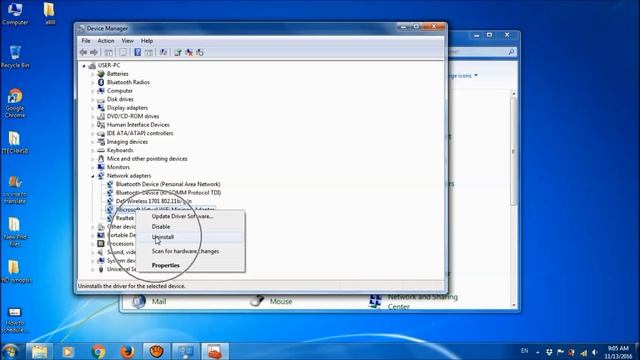Image resolution: width=640 pixels, height=360 pixels.
Task: Click Chrome on the taskbar
Action: 98,351
